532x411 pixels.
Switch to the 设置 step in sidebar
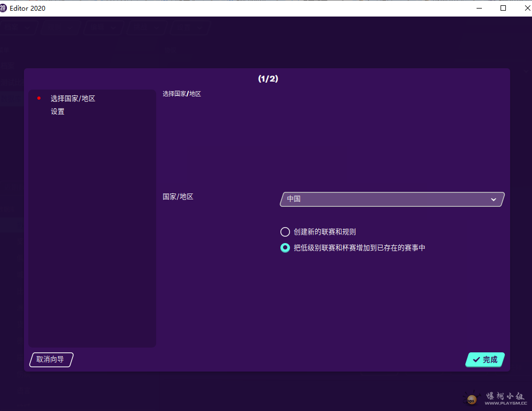pyautogui.click(x=58, y=111)
